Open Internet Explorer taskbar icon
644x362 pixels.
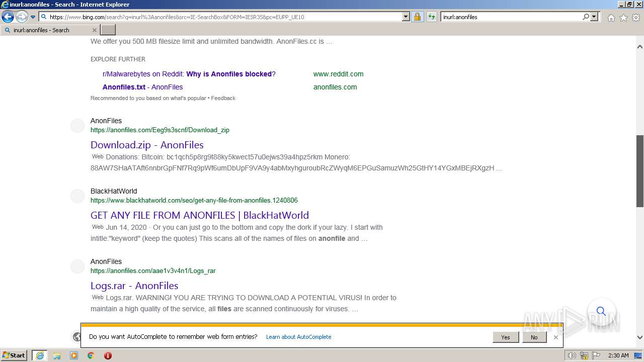tap(40, 355)
